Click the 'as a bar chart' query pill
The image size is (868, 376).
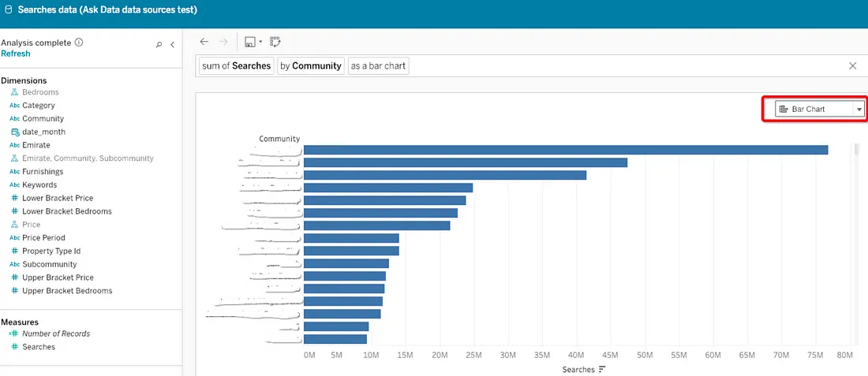tap(378, 66)
